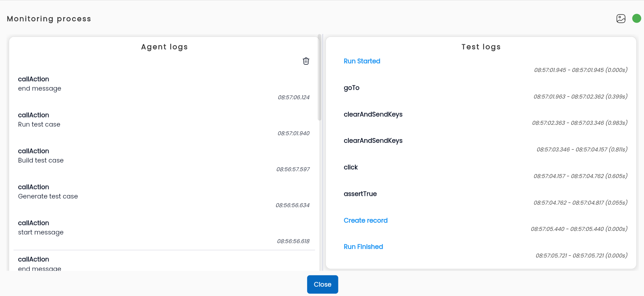Select the clearAndSendKeys step lasting 0.983s
Viewport: 644px width, 296px height.
coord(373,114)
